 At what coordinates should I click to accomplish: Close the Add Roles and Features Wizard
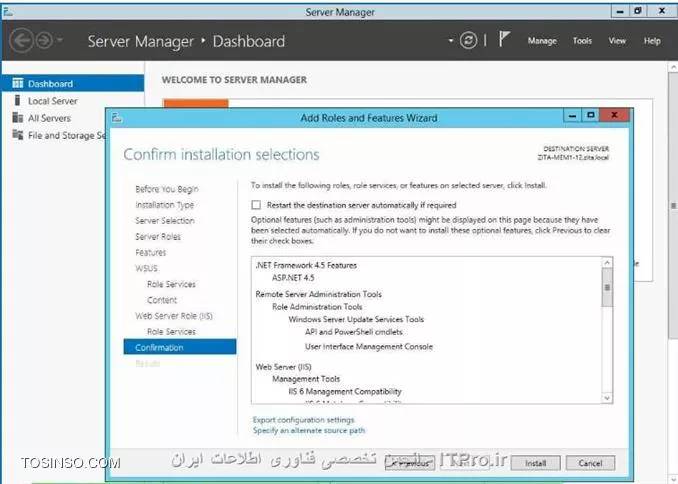pos(614,115)
